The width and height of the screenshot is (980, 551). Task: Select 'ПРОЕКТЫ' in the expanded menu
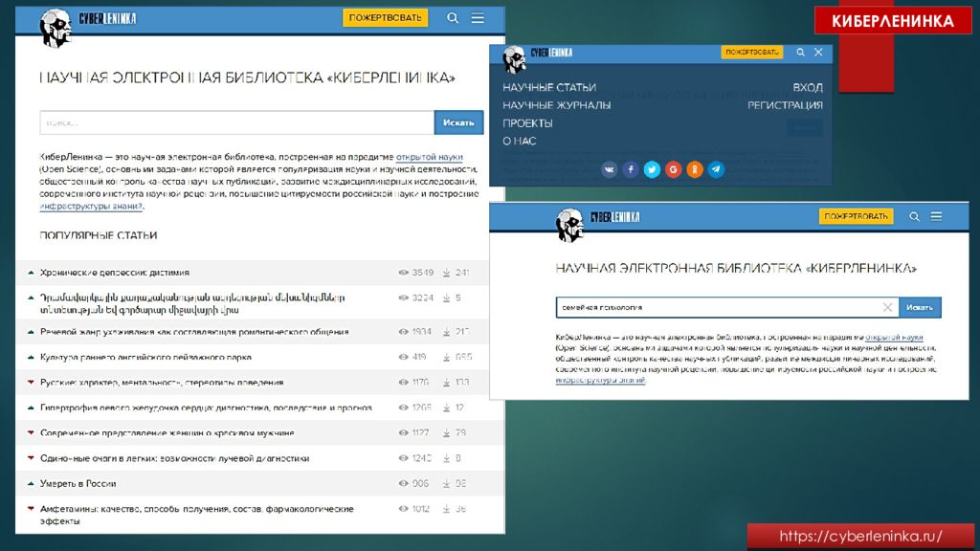coord(527,123)
